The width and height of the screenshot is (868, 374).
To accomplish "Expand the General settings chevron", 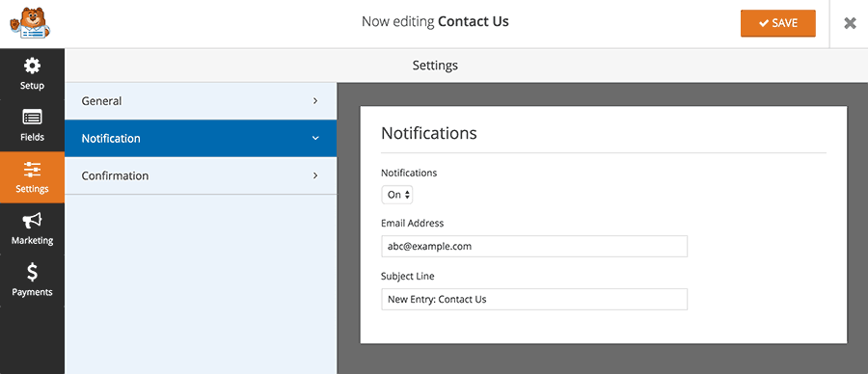I will (315, 100).
